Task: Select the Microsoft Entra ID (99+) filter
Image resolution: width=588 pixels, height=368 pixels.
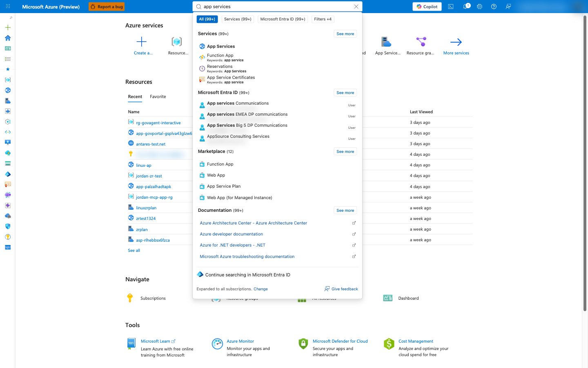Action: (x=283, y=19)
